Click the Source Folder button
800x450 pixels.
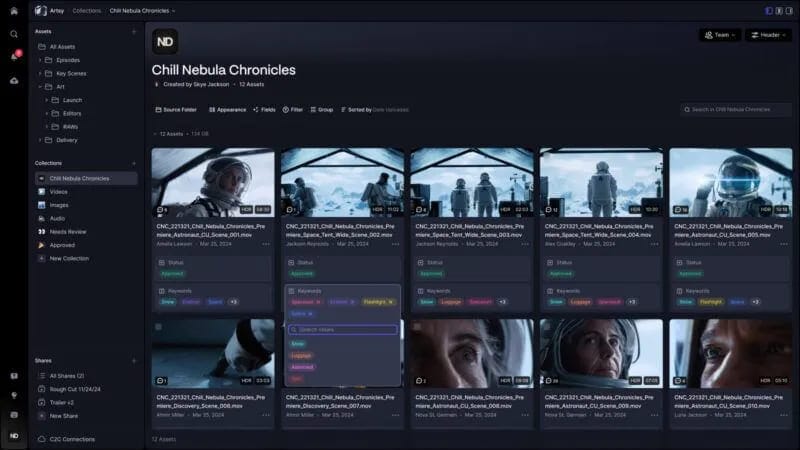click(x=176, y=109)
